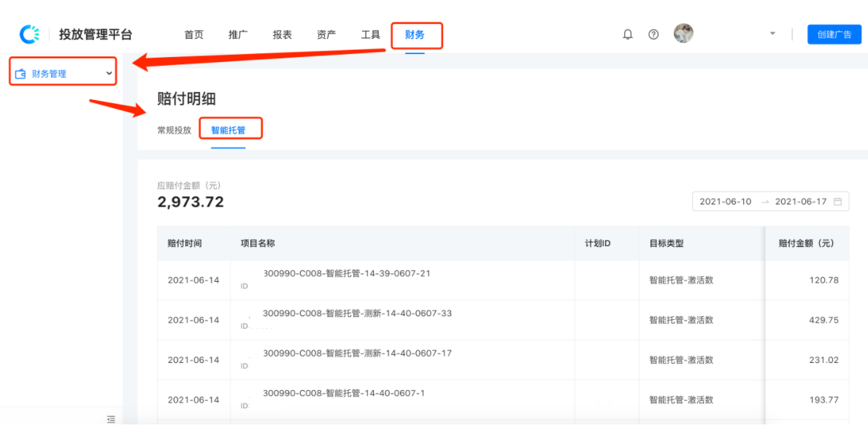Click the help question mark icon
Viewport: 868px width, 428px height.
[653, 33]
